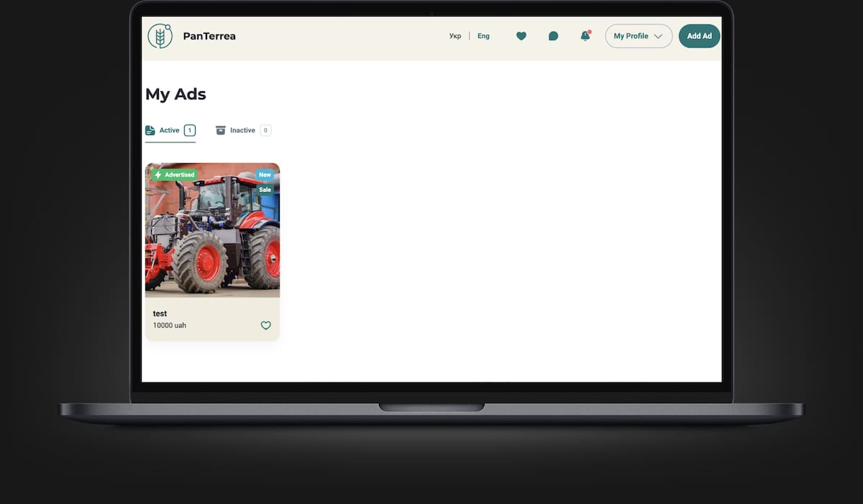Click the Sale badge on the ad card

[265, 190]
